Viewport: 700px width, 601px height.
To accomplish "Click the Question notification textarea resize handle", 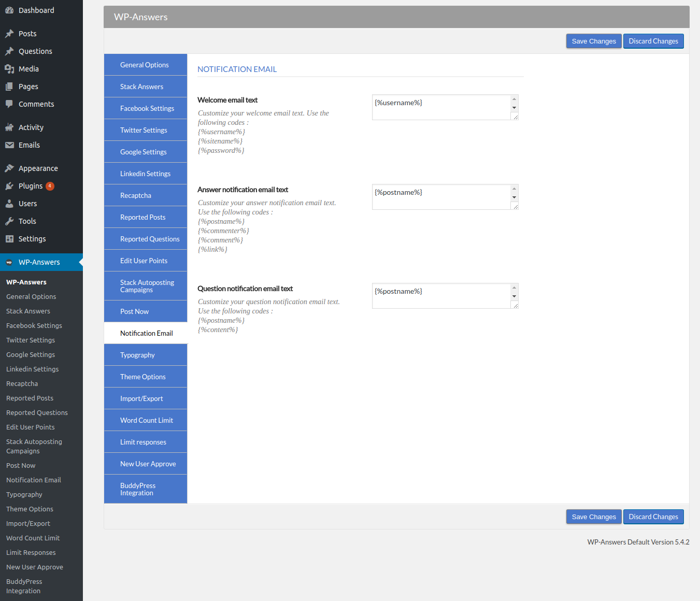I will pyautogui.click(x=515, y=306).
